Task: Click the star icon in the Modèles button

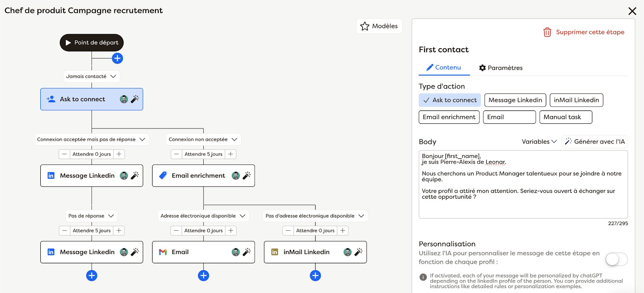Action: pyautogui.click(x=365, y=26)
